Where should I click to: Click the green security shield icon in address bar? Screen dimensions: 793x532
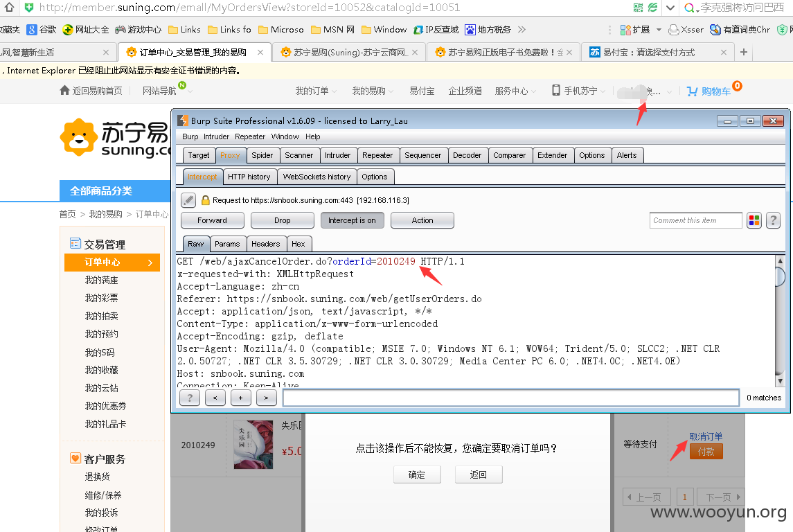click(x=29, y=7)
